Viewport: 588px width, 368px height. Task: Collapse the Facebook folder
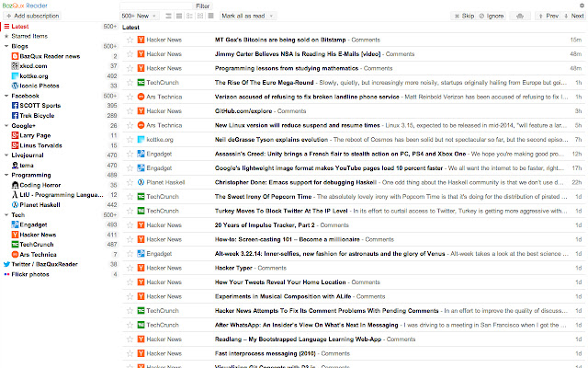coord(6,96)
